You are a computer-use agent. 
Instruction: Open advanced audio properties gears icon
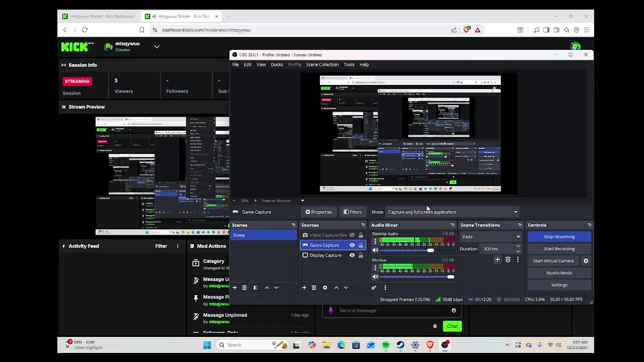(374, 288)
